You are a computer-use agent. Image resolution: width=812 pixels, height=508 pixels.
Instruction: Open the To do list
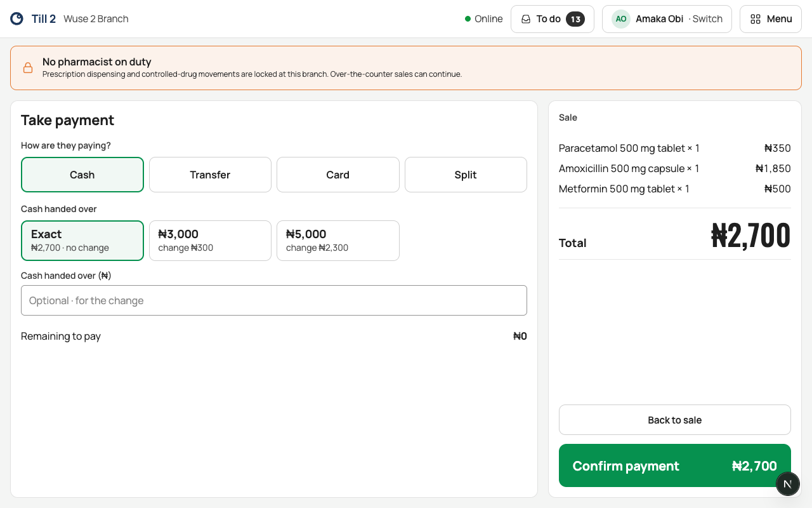pos(553,19)
